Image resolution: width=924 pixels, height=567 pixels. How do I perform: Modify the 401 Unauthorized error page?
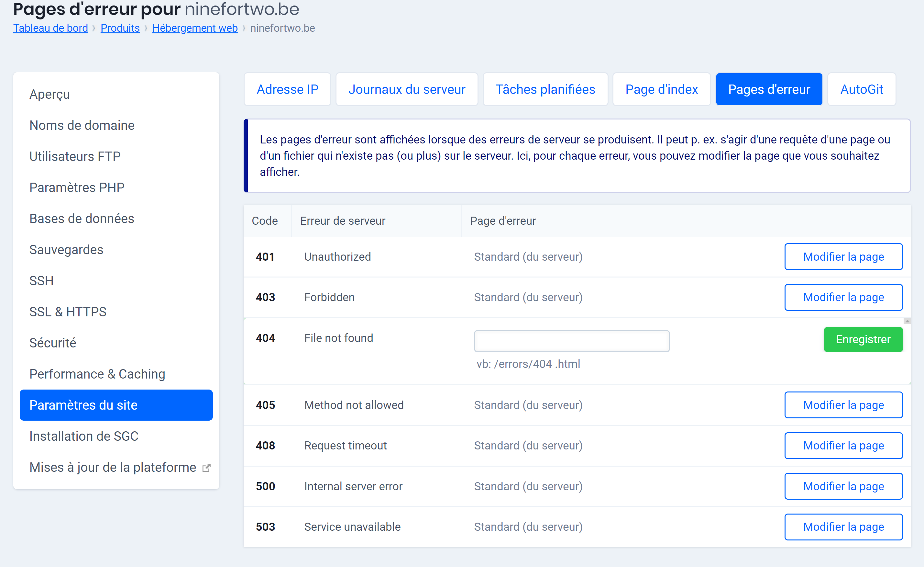[x=843, y=257]
